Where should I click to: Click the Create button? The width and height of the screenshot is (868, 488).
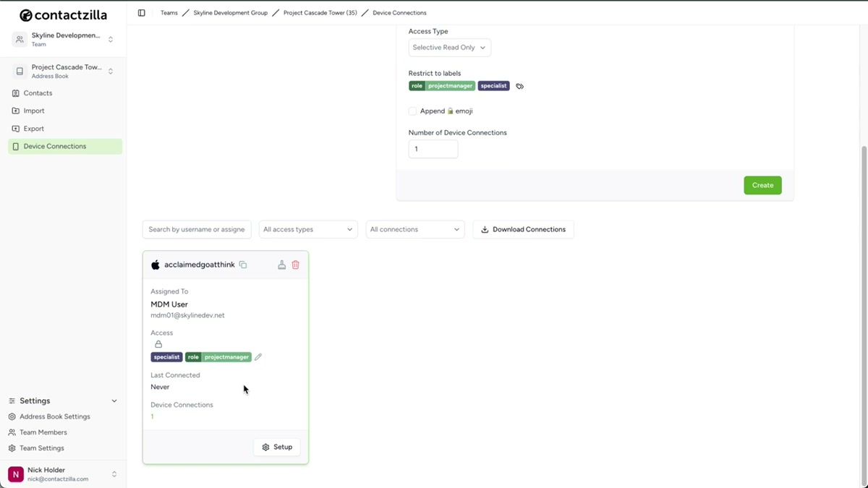762,185
